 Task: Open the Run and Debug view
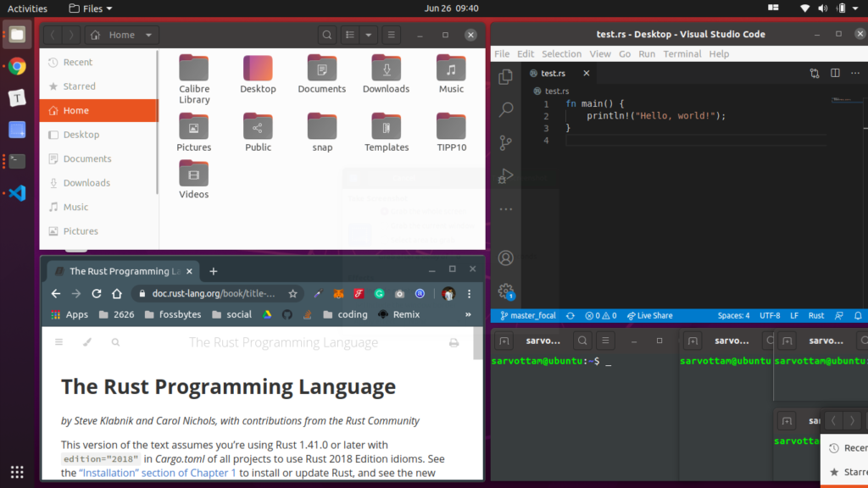click(x=505, y=175)
